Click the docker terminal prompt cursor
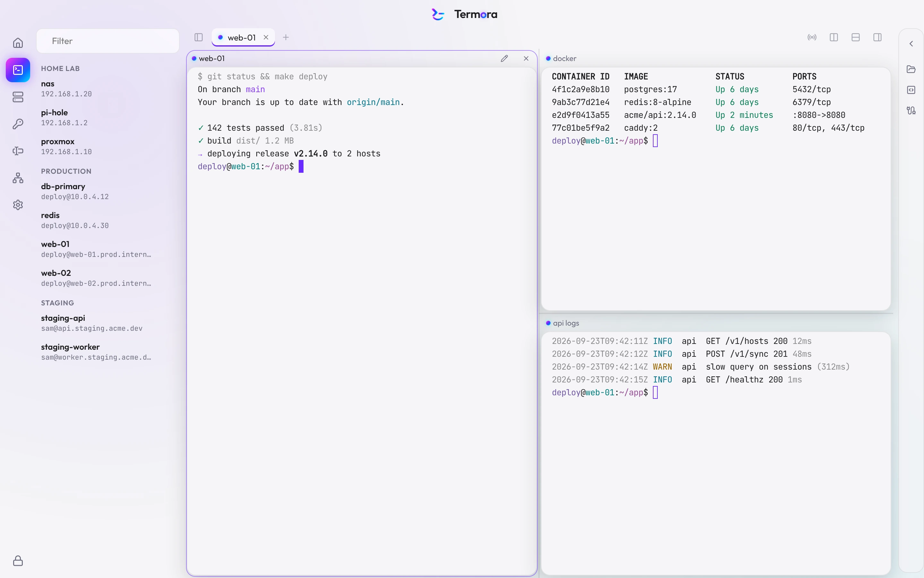This screenshot has height=578, width=924. (655, 141)
